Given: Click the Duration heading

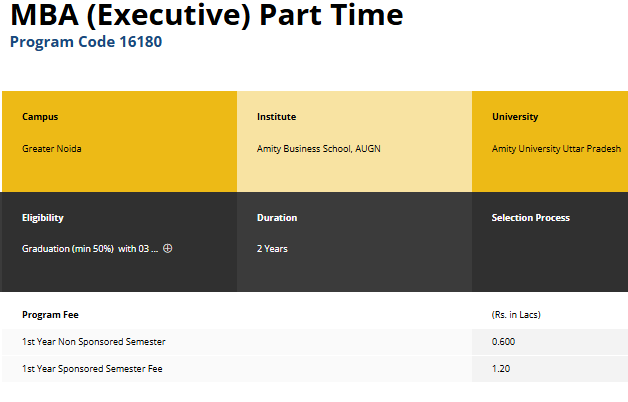Looking at the screenshot, I should click(277, 218).
